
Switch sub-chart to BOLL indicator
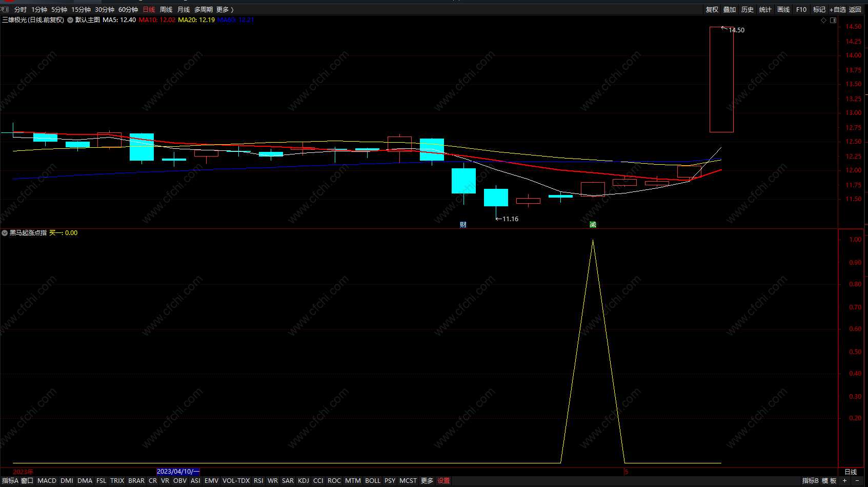373,481
